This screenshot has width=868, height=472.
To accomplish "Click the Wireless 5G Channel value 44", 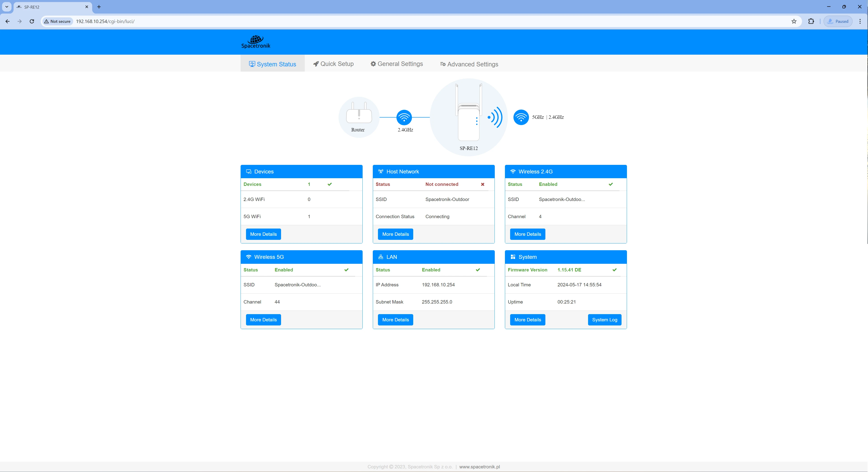I will point(277,302).
